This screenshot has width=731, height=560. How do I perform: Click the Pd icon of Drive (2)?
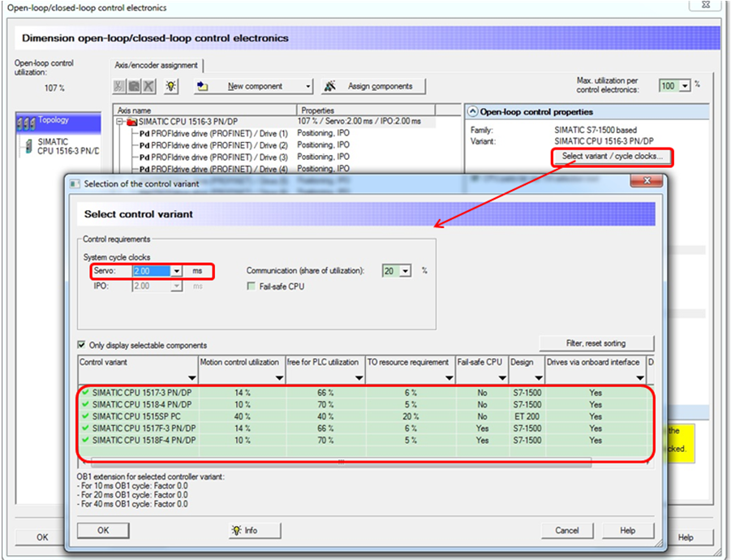(144, 145)
